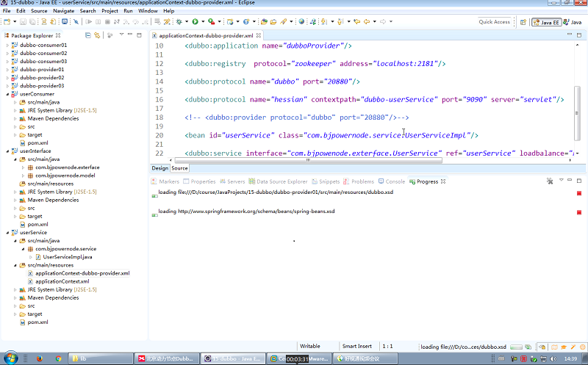
Task: Click the green Run button in toolbar
Action: pyautogui.click(x=195, y=22)
